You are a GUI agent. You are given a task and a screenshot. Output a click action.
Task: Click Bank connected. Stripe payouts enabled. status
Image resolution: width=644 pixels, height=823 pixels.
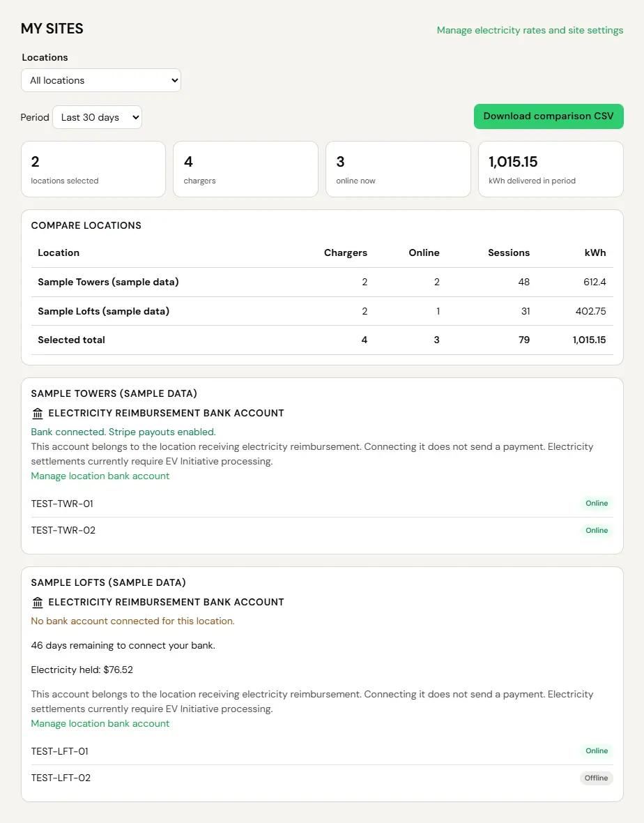[x=123, y=432]
